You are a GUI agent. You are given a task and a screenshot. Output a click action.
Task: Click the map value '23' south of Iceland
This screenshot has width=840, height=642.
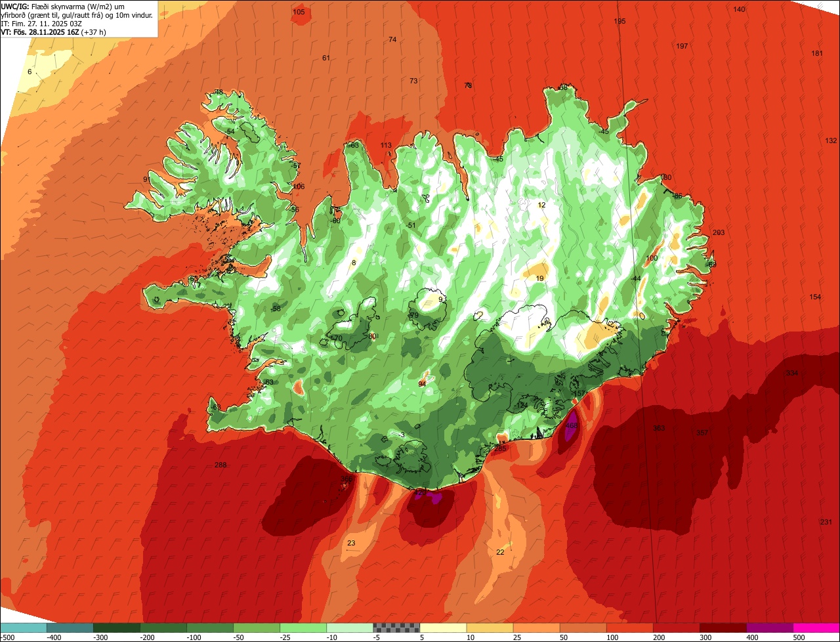pos(351,543)
